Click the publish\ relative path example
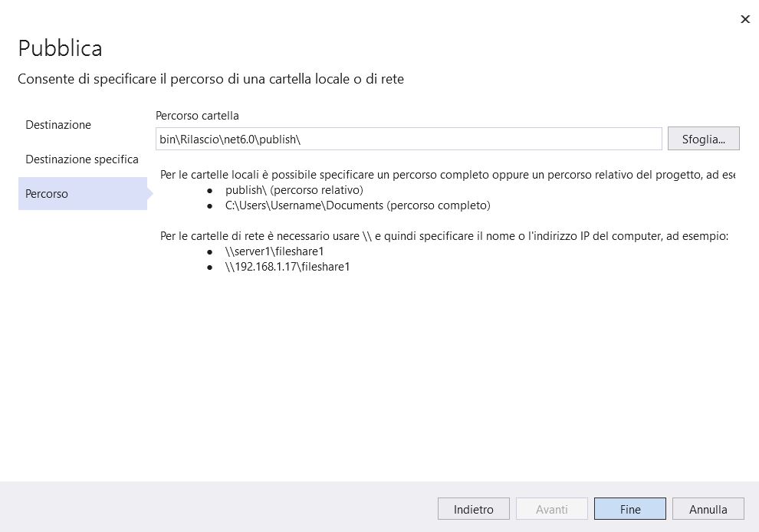 (x=294, y=190)
